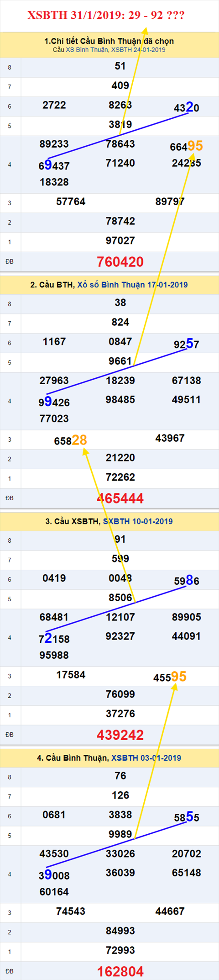This screenshot has height=980, width=219.
Task: Open the XS Bình Thuận link
Action: 87,49
